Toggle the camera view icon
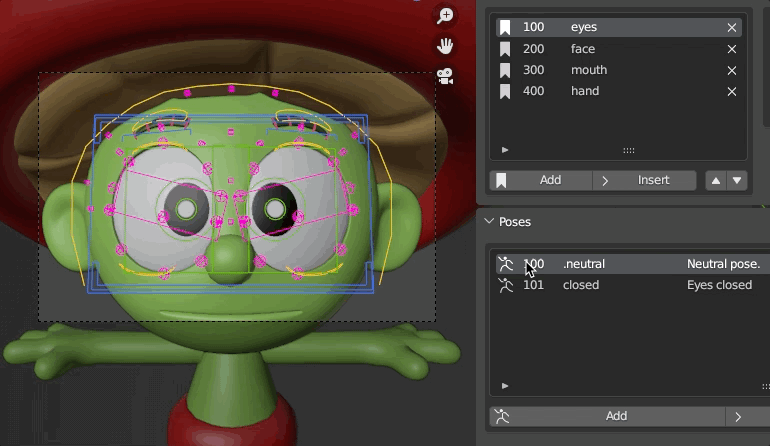This screenshot has height=446, width=770. tap(445, 77)
